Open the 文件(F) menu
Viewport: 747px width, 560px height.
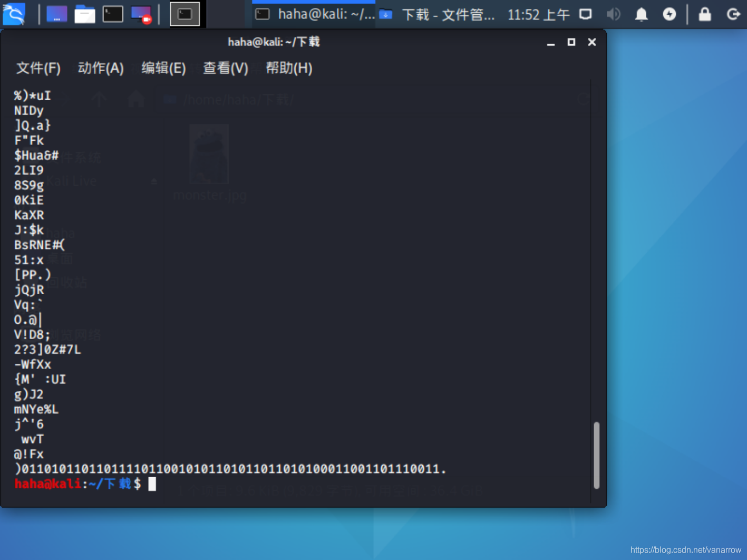(38, 68)
